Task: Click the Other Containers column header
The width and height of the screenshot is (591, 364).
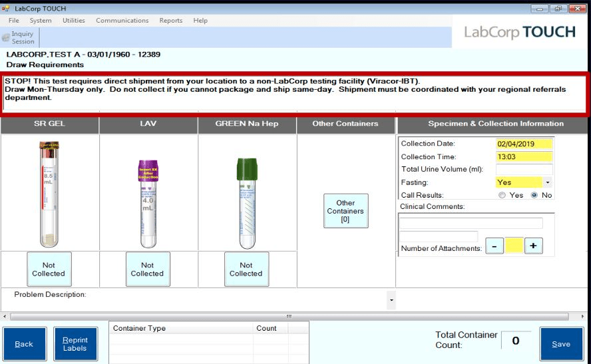Action: (345, 124)
